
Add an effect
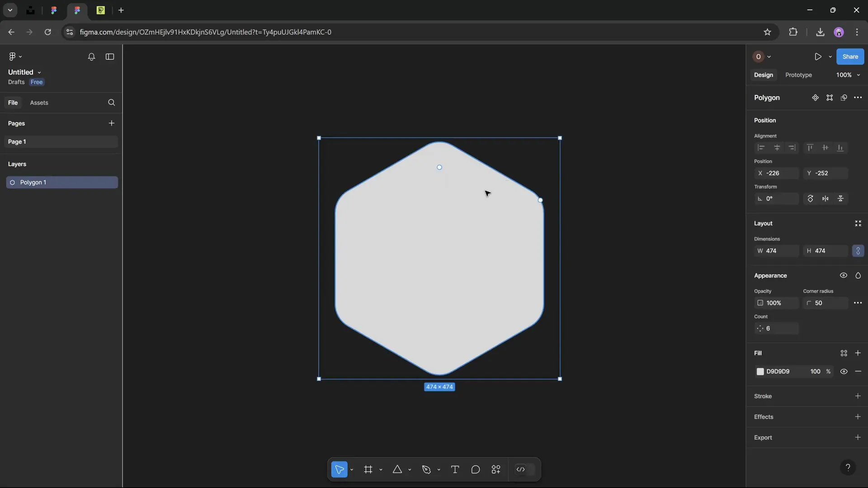tap(858, 417)
